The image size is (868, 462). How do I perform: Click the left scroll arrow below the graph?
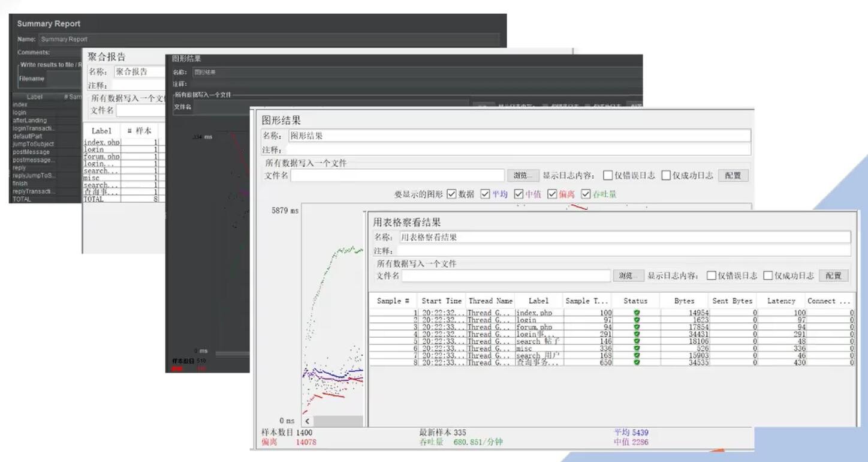[x=308, y=422]
